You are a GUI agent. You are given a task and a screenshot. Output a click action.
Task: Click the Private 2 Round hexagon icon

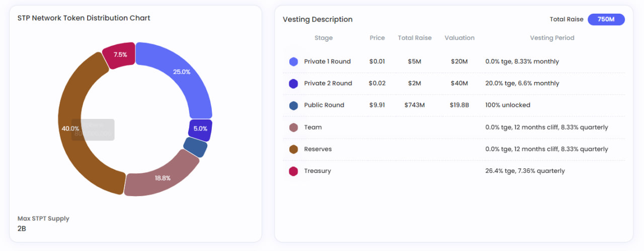(x=294, y=84)
